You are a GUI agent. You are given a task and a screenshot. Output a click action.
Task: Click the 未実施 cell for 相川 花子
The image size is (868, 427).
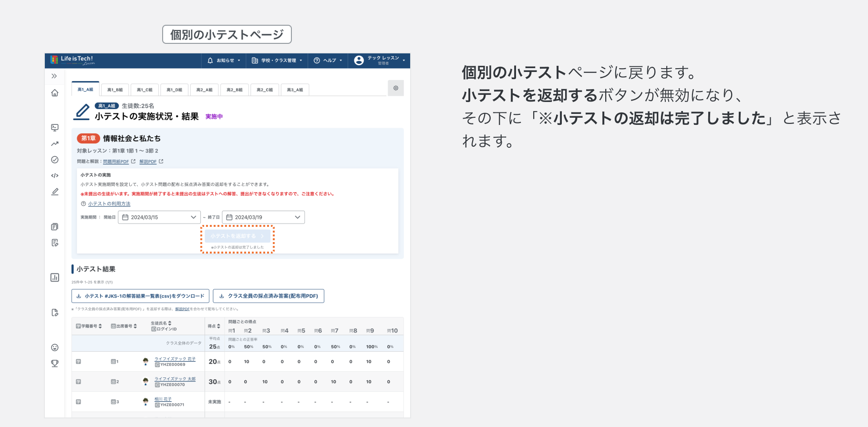214,402
